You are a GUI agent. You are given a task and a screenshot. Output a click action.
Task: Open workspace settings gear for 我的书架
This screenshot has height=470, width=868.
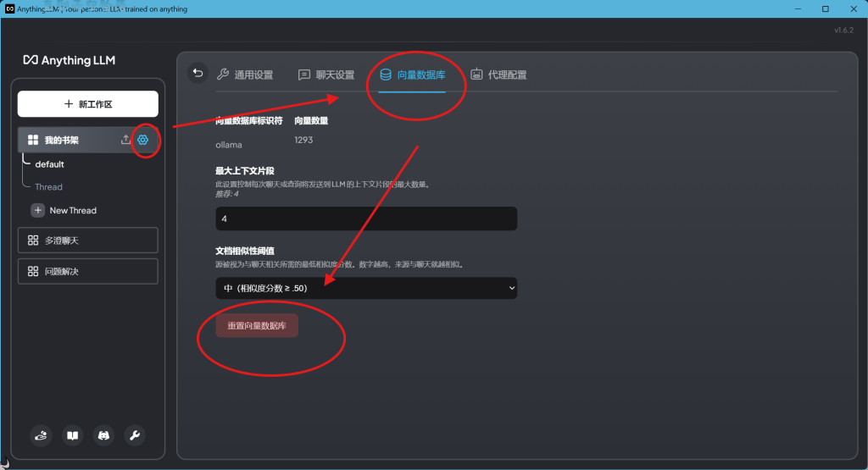tap(142, 140)
